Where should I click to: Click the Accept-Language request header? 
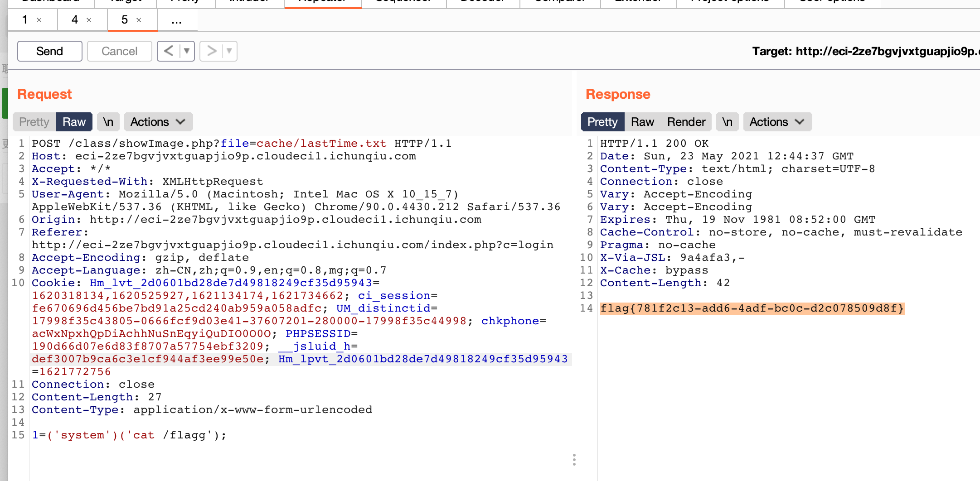(209, 270)
